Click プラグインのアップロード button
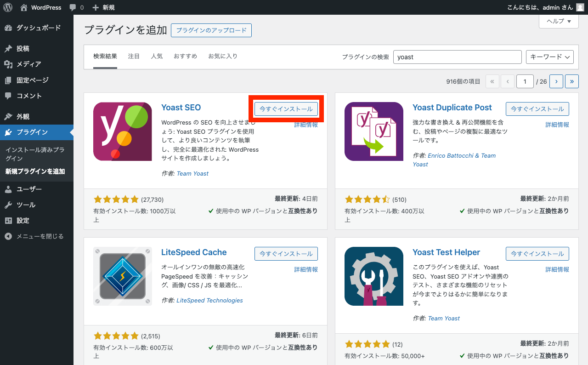Image resolution: width=588 pixels, height=365 pixels. pos(211,30)
